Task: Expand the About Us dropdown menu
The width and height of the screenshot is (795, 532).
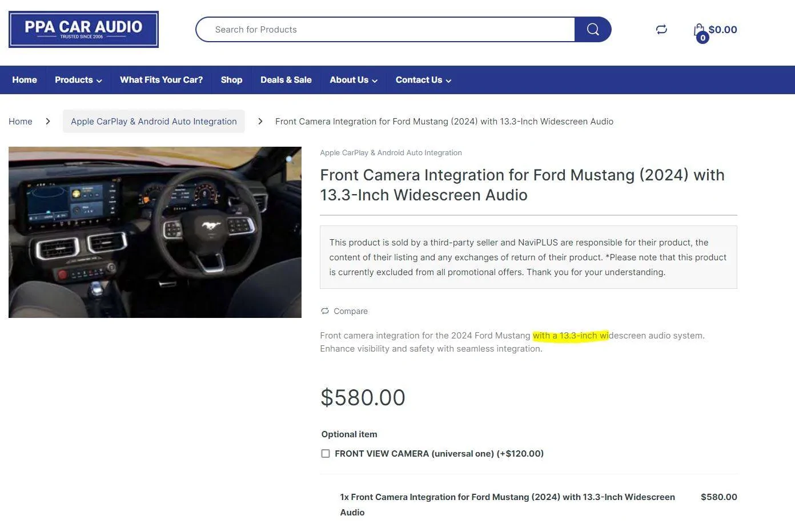Action: coord(354,80)
